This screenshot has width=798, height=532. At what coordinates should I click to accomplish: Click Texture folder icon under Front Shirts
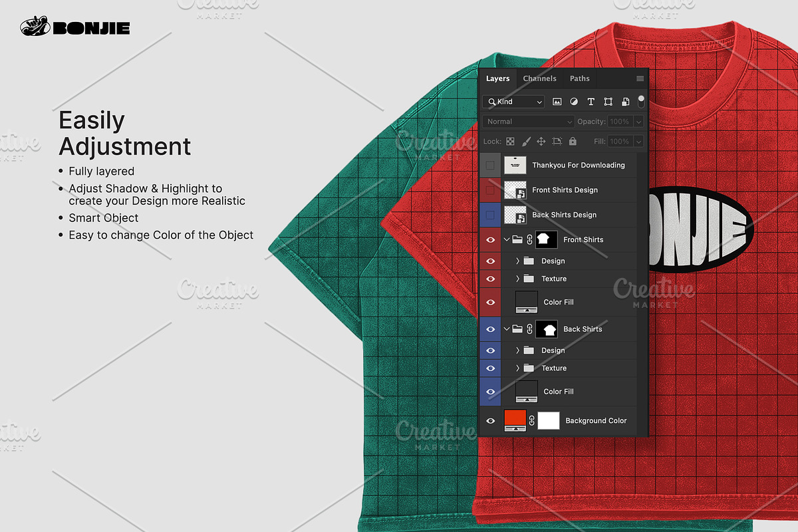tap(529, 279)
